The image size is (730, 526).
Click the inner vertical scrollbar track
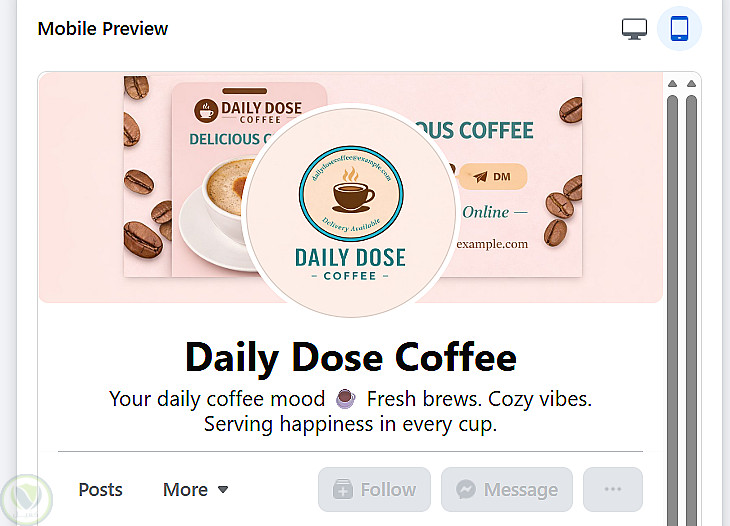click(x=673, y=300)
